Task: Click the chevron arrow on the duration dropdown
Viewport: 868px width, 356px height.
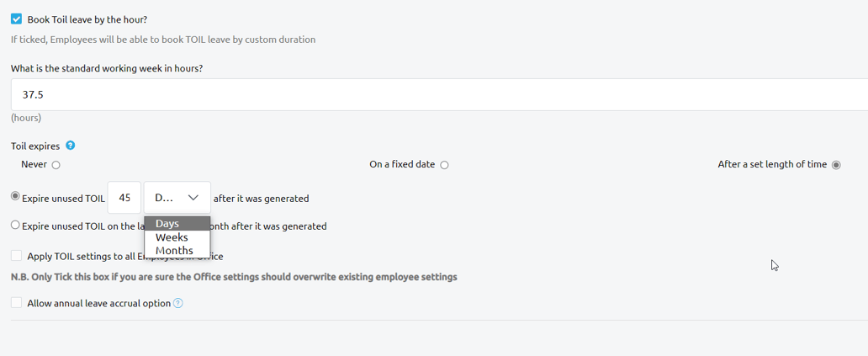Action: [x=193, y=198]
